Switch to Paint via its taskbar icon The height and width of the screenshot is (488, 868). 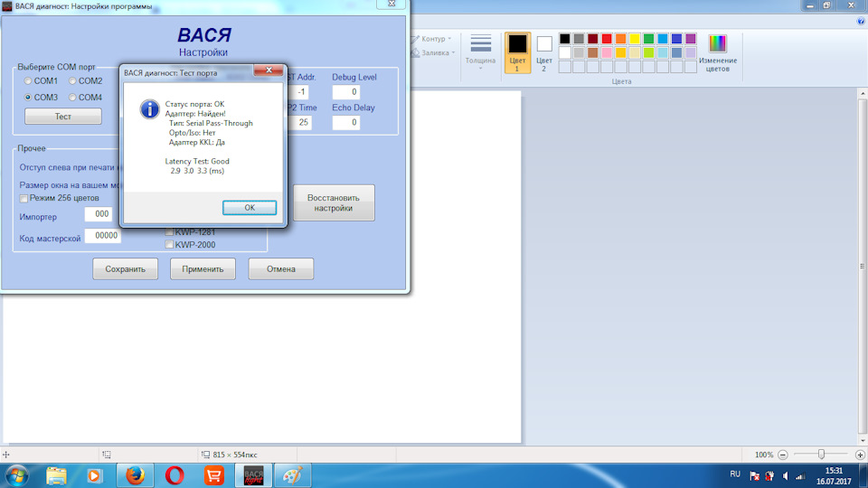293,475
